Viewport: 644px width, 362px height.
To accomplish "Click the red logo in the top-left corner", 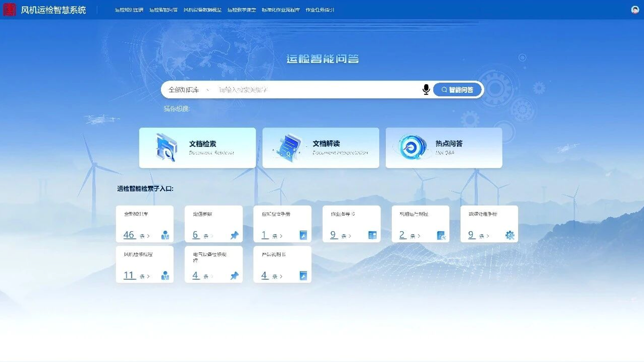I will [x=9, y=10].
